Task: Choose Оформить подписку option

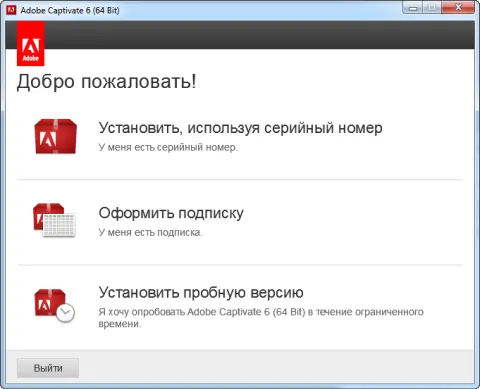Action: pos(171,213)
